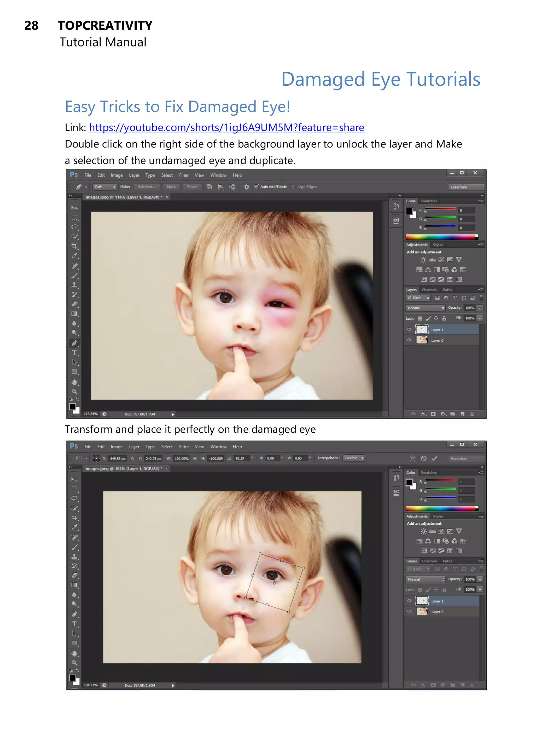Image resolution: width=535 pixels, height=756 pixels.
Task: Add a layer mask in the 114% window
Action: tap(433, 414)
